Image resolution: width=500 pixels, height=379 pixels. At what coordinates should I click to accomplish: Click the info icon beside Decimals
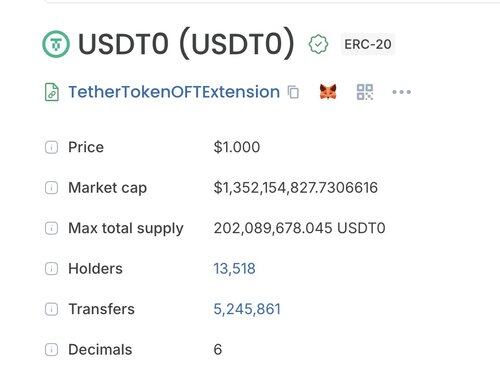51,350
